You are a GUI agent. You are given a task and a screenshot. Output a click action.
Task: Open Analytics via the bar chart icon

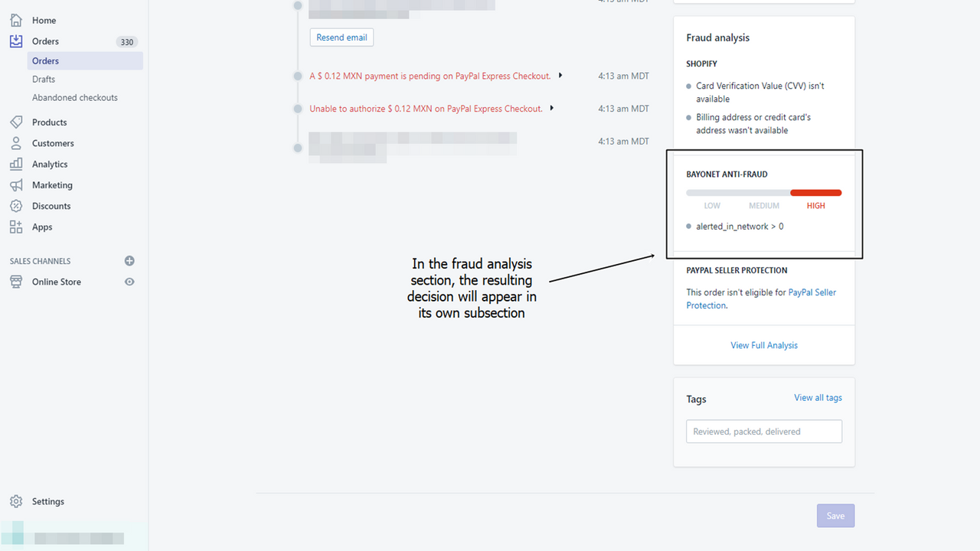(x=16, y=164)
